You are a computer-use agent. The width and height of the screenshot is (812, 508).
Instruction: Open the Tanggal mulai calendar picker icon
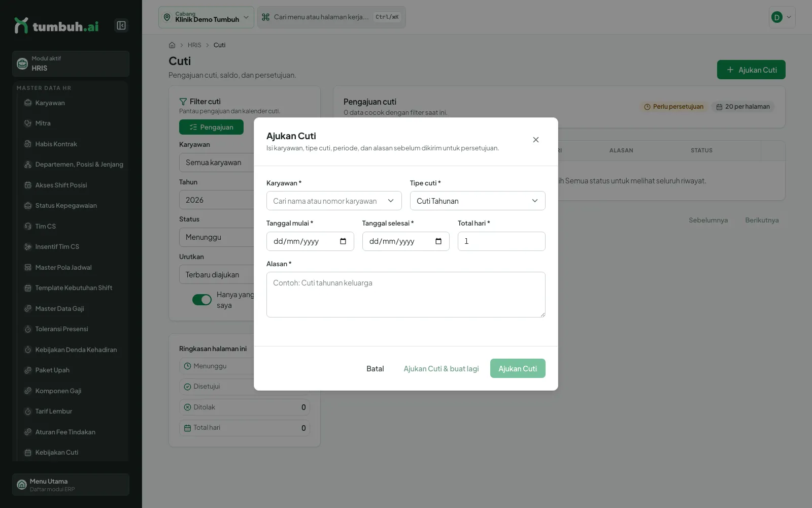point(343,241)
